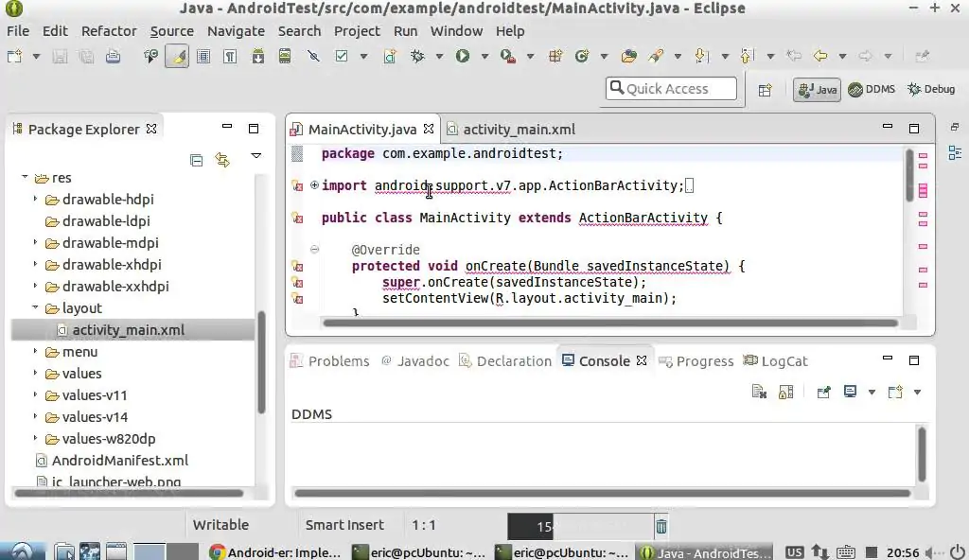Click the editor vertical scrollbar
The width and height of the screenshot is (969, 560).
tap(909, 174)
